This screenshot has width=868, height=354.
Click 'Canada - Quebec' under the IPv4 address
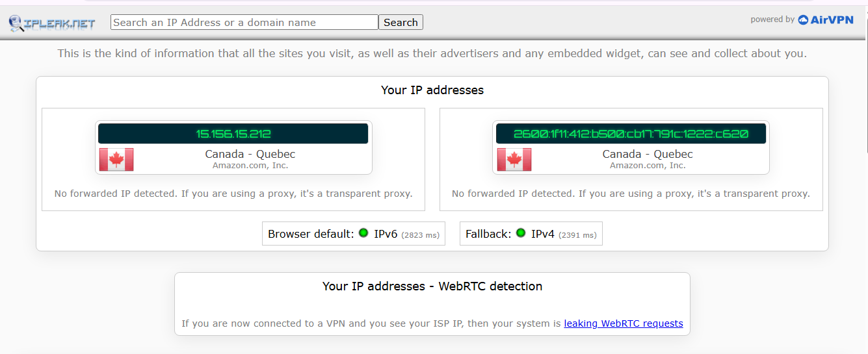[x=250, y=154]
